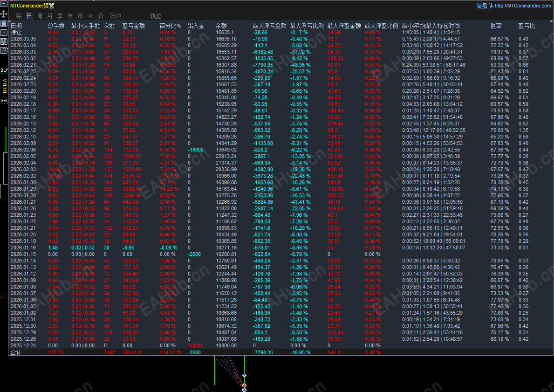Click the 胜率 column header

point(496,26)
